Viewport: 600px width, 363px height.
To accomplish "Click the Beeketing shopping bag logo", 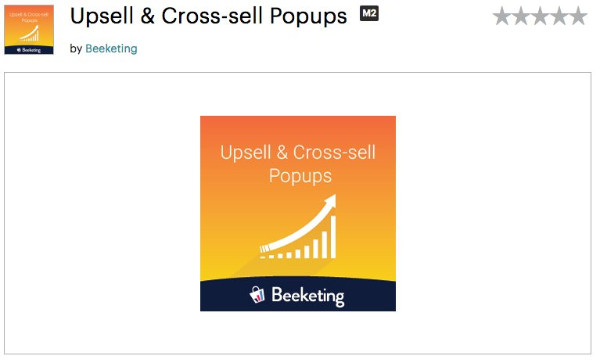I will click(x=257, y=295).
